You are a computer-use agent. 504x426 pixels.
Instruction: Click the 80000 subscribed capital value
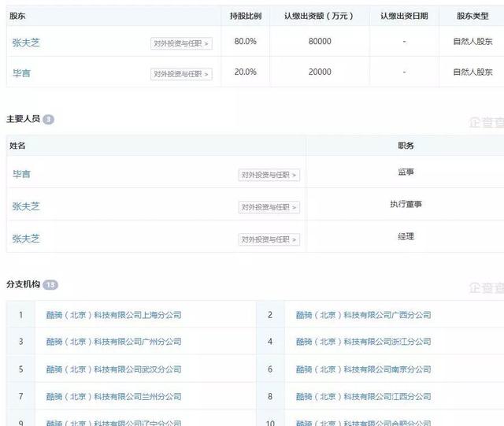pyautogui.click(x=320, y=41)
